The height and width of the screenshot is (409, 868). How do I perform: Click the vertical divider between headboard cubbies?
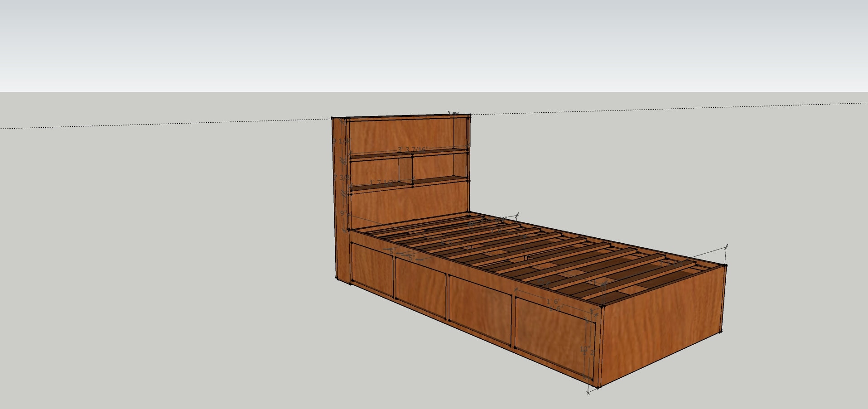(405, 169)
